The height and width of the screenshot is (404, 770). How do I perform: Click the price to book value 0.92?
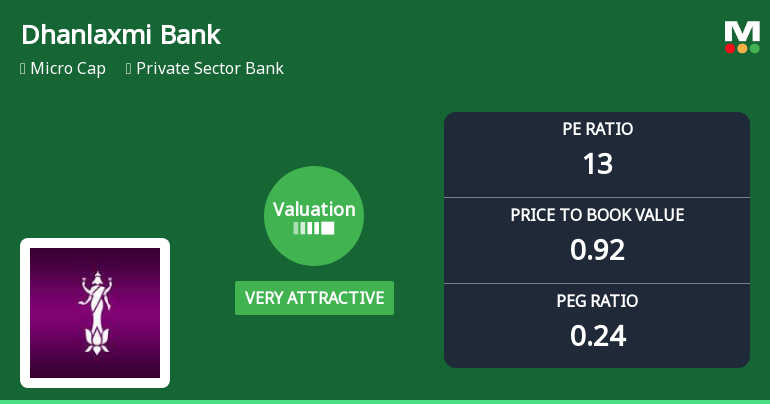point(597,250)
